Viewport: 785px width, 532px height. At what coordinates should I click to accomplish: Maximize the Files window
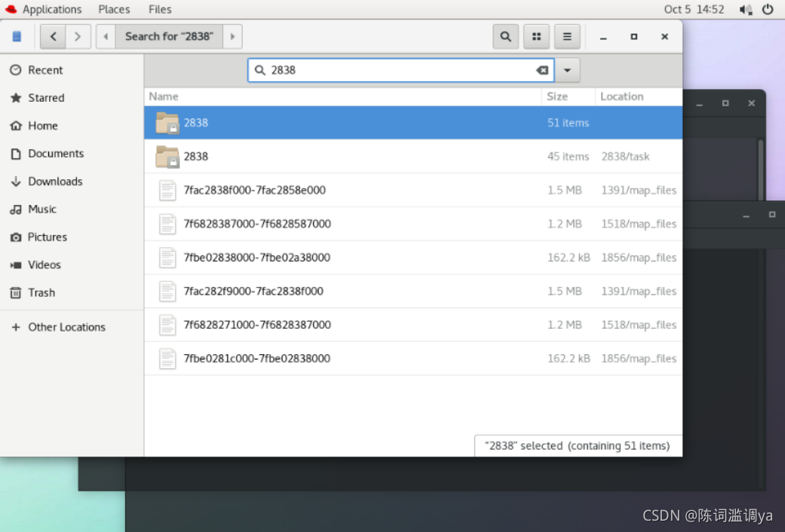(x=634, y=36)
